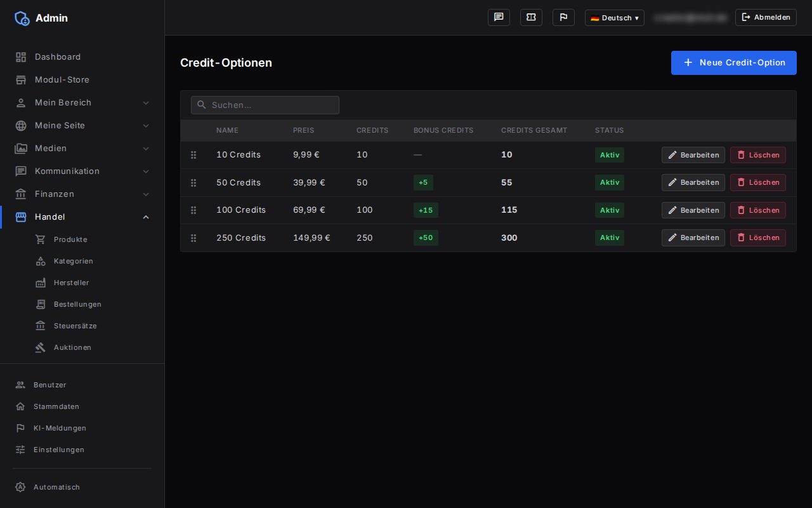Expand the Mein Bereich chevron
Viewport: 812px width, 508px height.
[146, 103]
